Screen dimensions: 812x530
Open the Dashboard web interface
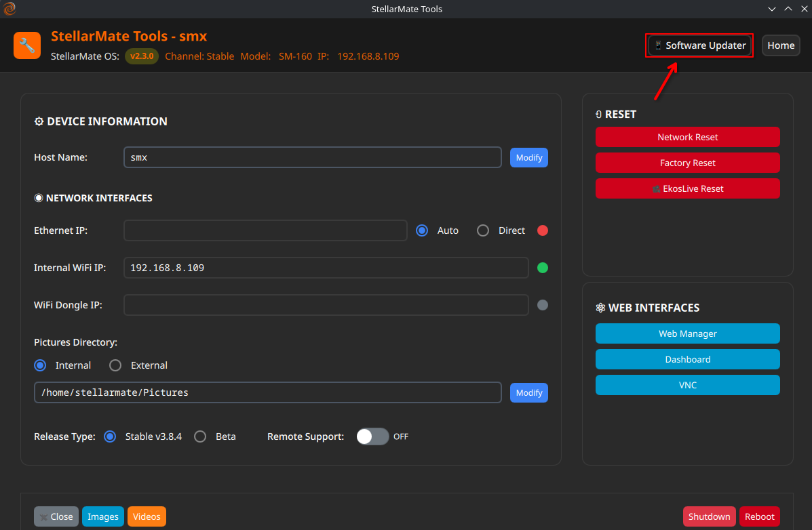pyautogui.click(x=687, y=359)
